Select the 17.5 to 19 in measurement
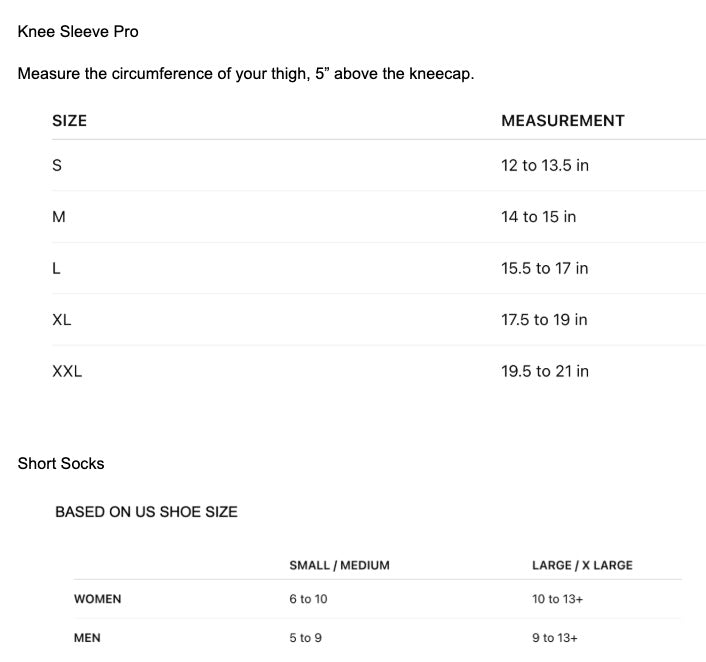 click(544, 320)
